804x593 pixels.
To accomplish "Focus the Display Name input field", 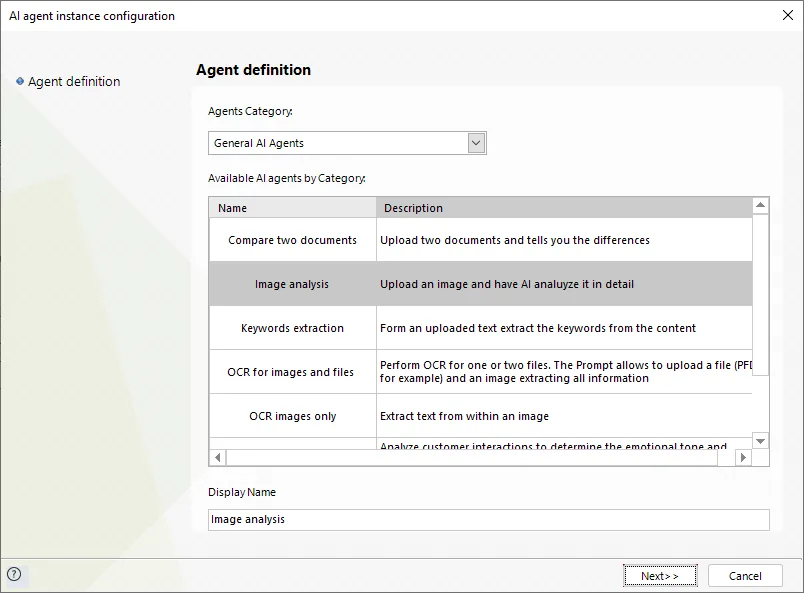I will 489,520.
